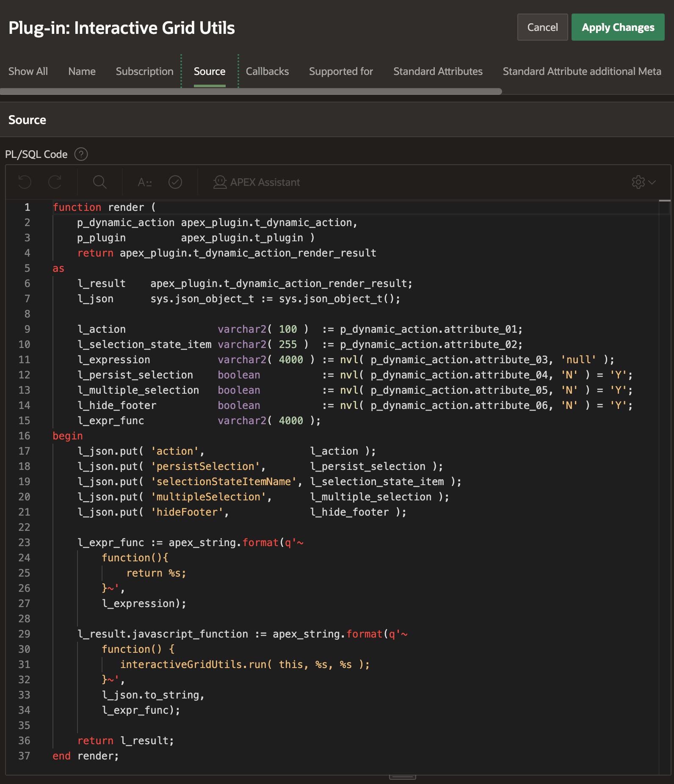The height and width of the screenshot is (784, 674).
Task: Click the editor resize handle at bottom
Action: click(x=402, y=777)
